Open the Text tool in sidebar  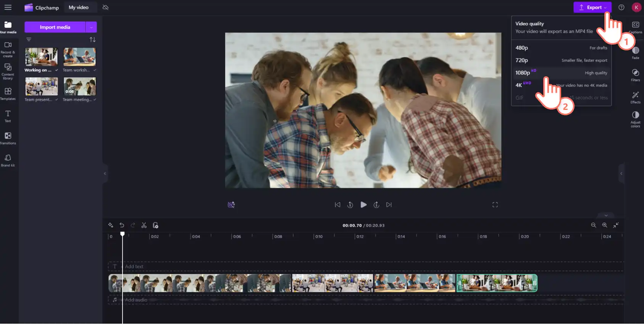point(8,116)
